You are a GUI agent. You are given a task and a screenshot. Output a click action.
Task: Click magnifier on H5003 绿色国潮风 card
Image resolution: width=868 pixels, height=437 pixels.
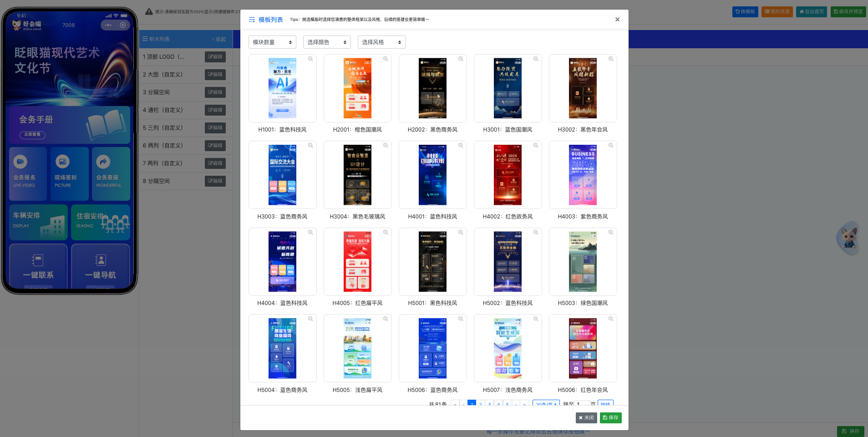point(611,233)
